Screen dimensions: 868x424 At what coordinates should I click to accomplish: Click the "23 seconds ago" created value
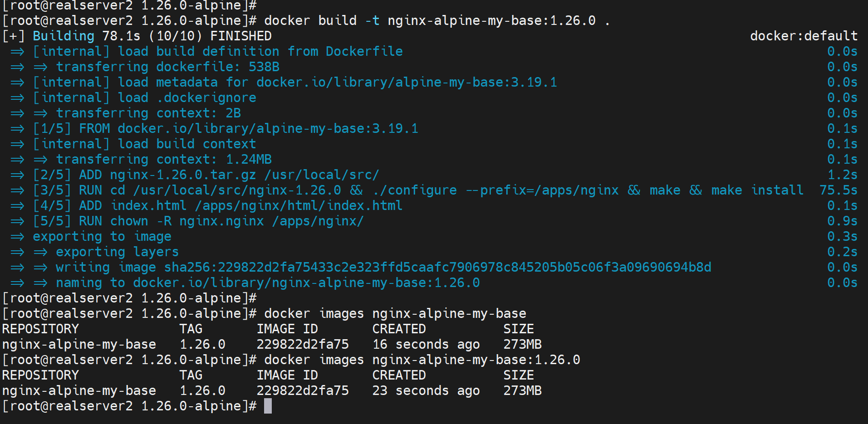point(426,390)
